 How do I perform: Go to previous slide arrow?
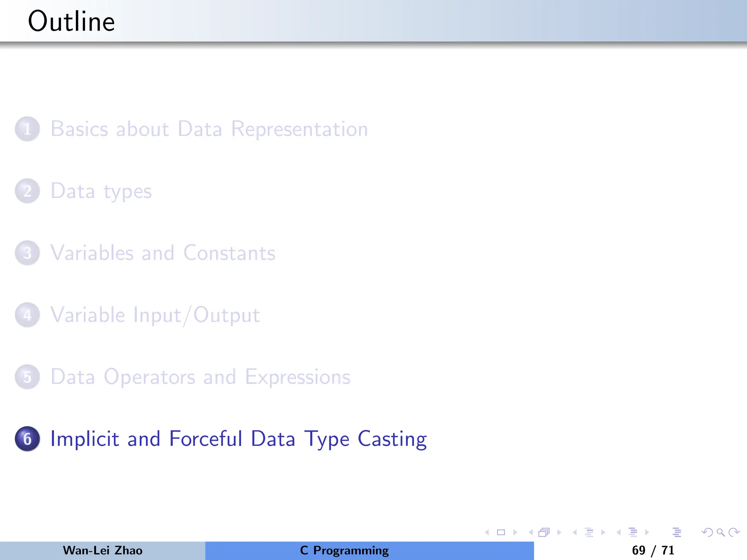[x=487, y=532]
